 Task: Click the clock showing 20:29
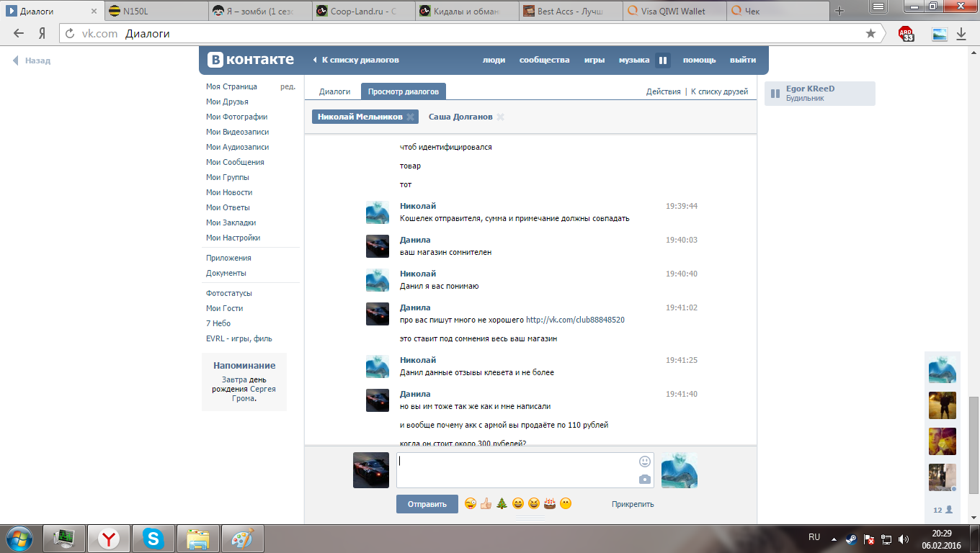942,534
